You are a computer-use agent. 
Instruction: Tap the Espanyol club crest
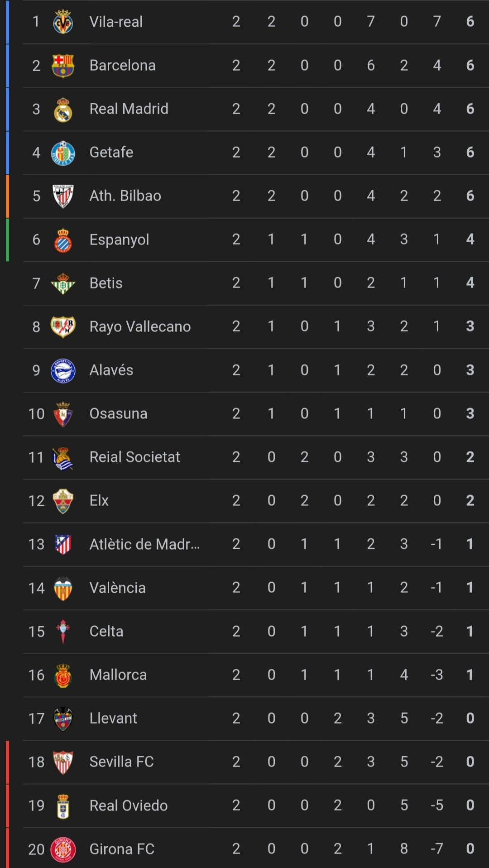63,240
